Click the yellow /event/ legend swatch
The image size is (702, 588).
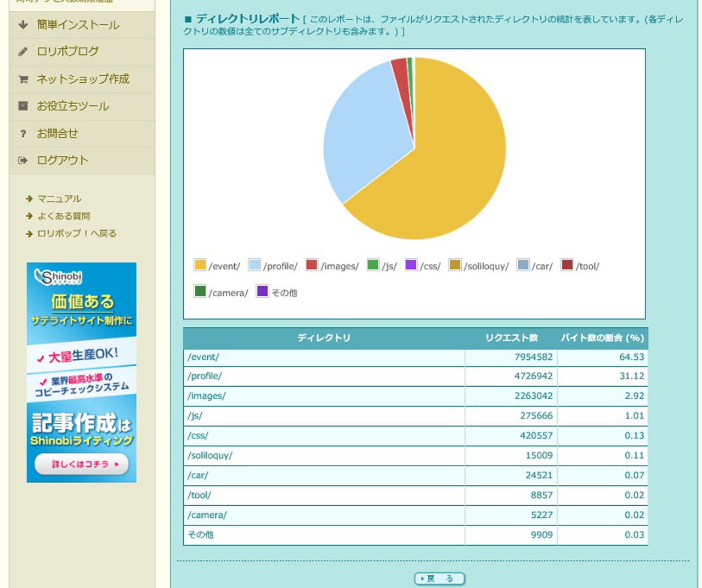200,265
